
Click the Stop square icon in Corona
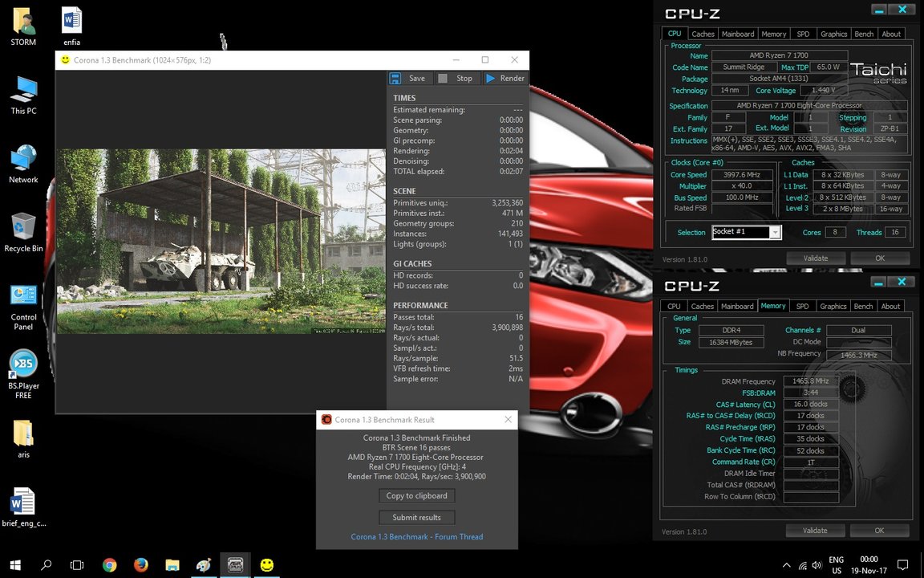tap(443, 78)
